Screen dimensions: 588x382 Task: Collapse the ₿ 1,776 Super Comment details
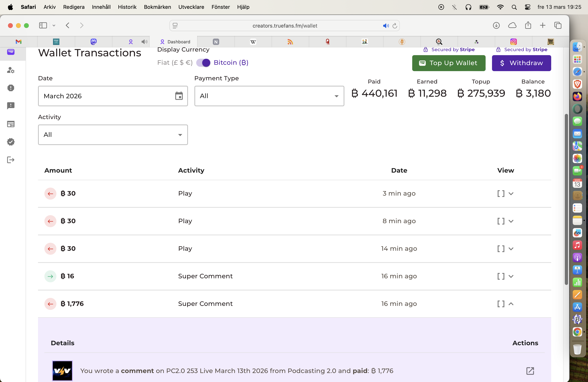[x=511, y=304]
